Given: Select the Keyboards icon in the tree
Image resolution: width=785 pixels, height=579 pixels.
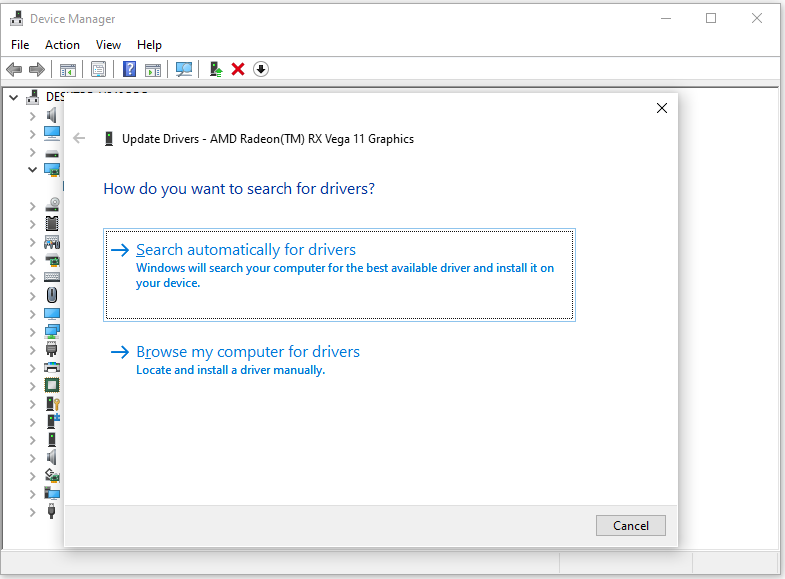Looking at the screenshot, I should [x=52, y=277].
